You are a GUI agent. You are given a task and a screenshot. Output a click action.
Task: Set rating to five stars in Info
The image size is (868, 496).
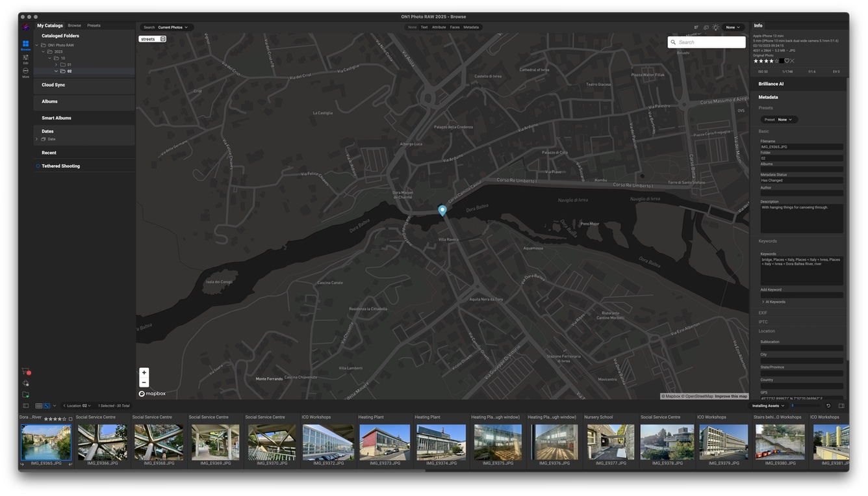click(776, 61)
